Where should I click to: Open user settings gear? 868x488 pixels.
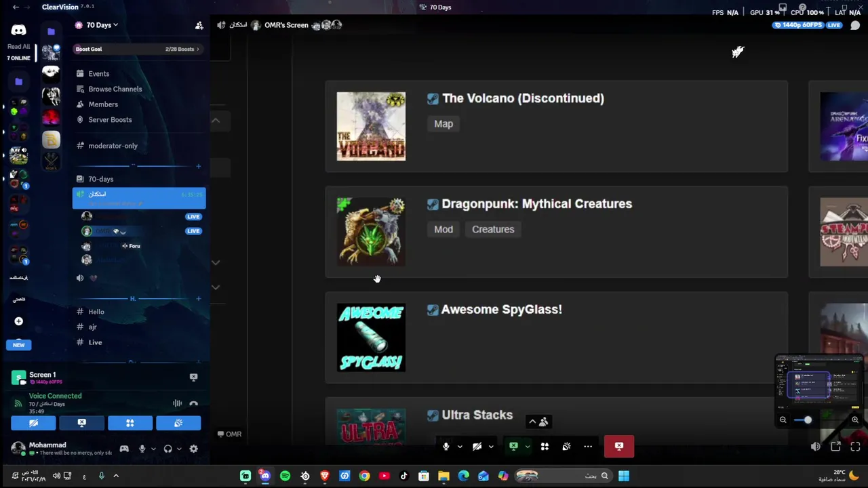(x=193, y=449)
